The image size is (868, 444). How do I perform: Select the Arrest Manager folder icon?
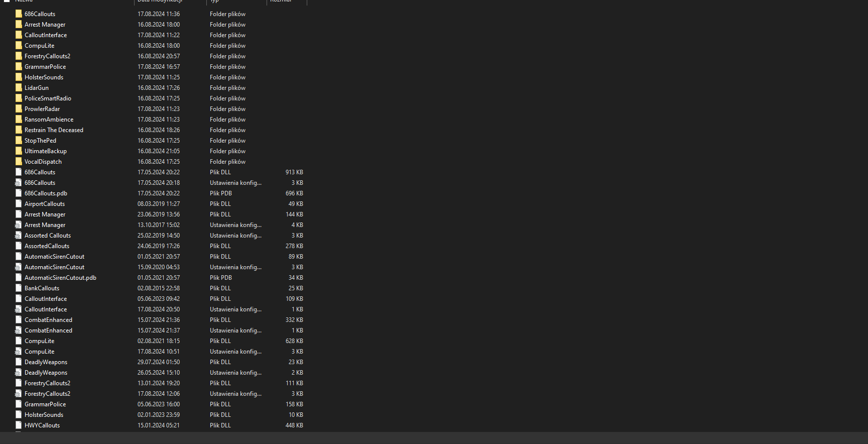click(19, 25)
